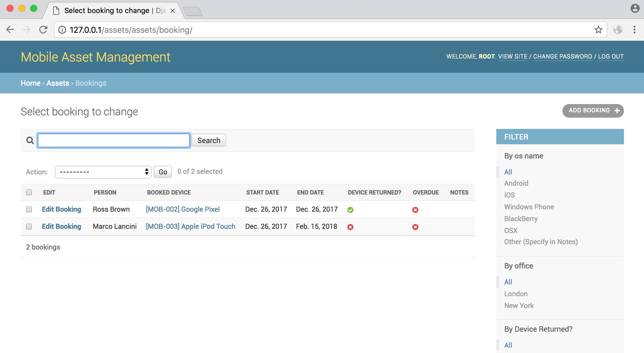Screen dimensions: 644x353
Task: Check the Ross Brown booking row
Action: point(29,209)
